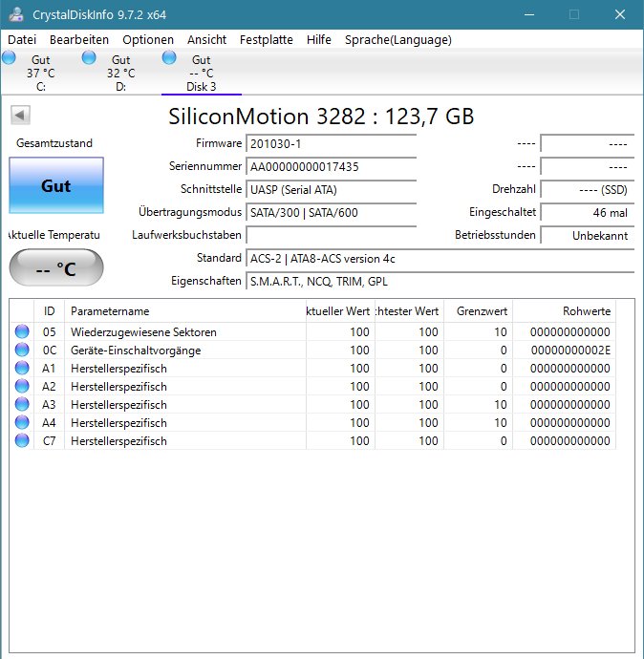Open the Bearbeiten menu

79,39
